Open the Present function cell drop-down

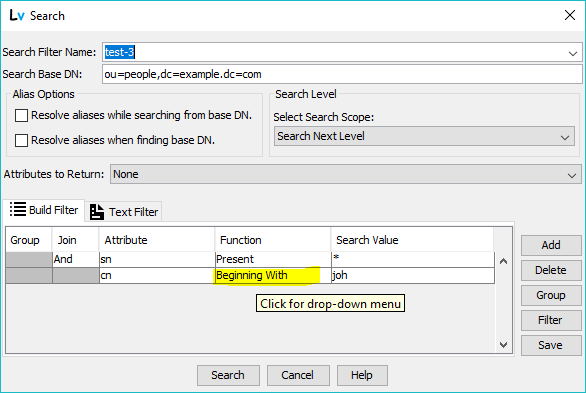[x=273, y=259]
